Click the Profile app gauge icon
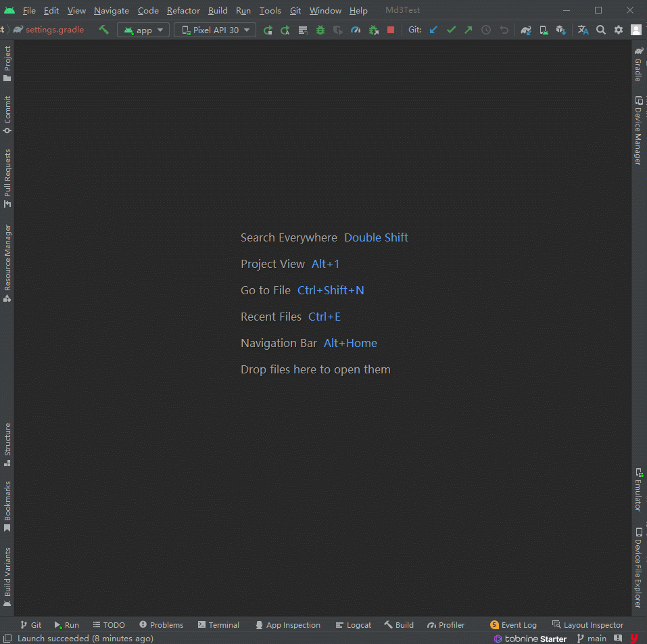This screenshot has width=647, height=644. click(x=356, y=30)
